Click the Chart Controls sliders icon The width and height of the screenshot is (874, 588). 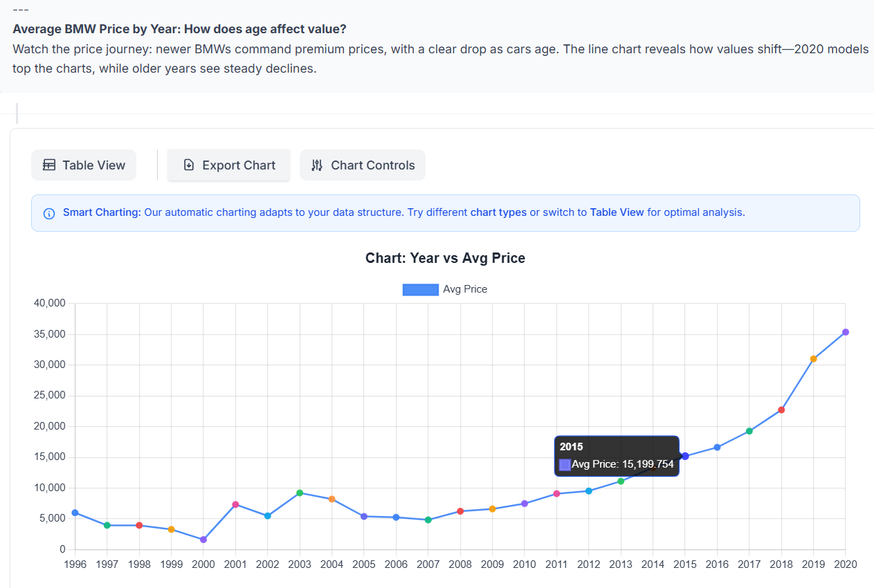(x=317, y=165)
